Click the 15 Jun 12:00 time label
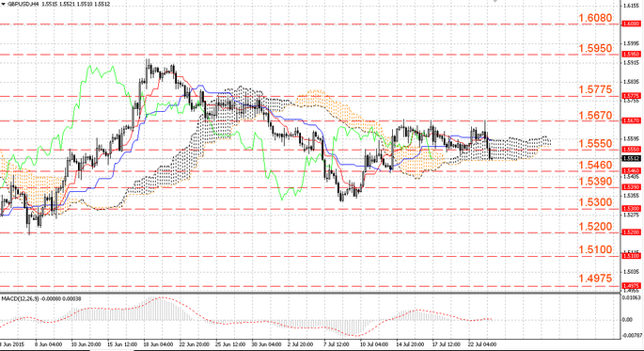Screen dimensions: 644x351 [x=122, y=344]
